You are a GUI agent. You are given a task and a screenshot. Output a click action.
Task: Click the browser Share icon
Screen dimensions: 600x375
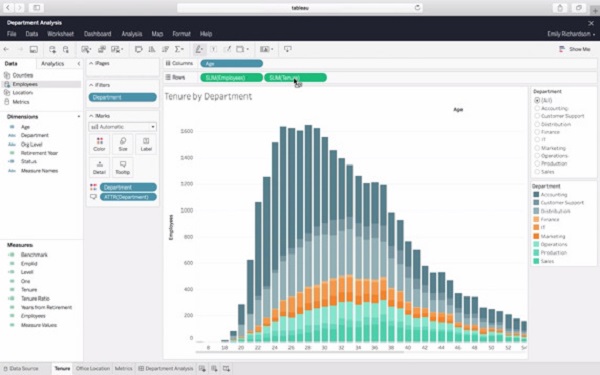(560, 8)
